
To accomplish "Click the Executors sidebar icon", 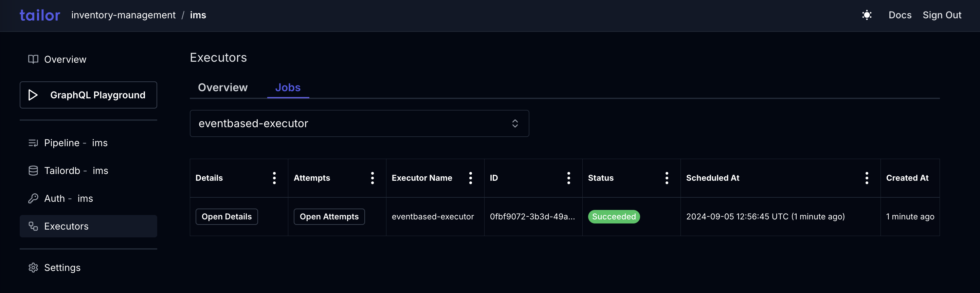I will point(33,226).
